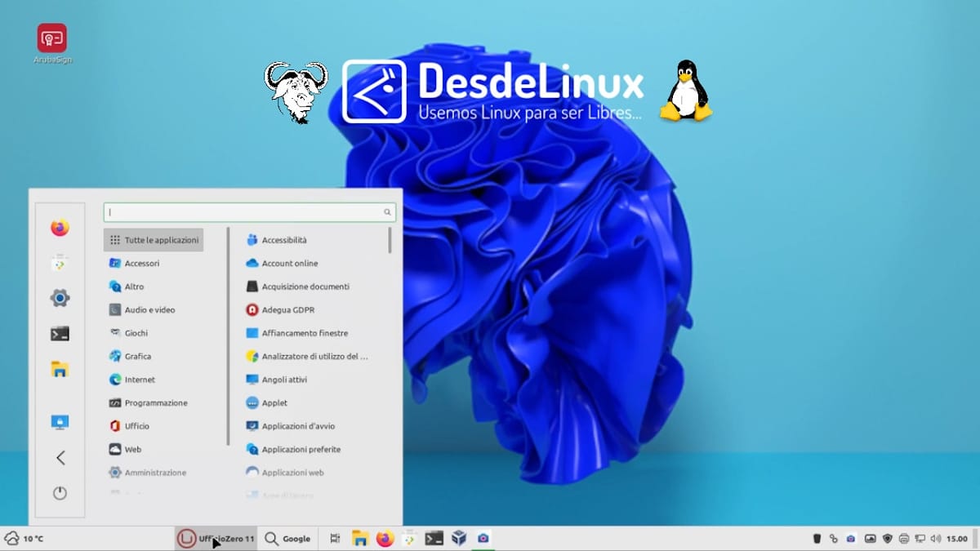The image size is (980, 551).
Task: Select the Tutte le applicazioni category
Action: coord(154,240)
